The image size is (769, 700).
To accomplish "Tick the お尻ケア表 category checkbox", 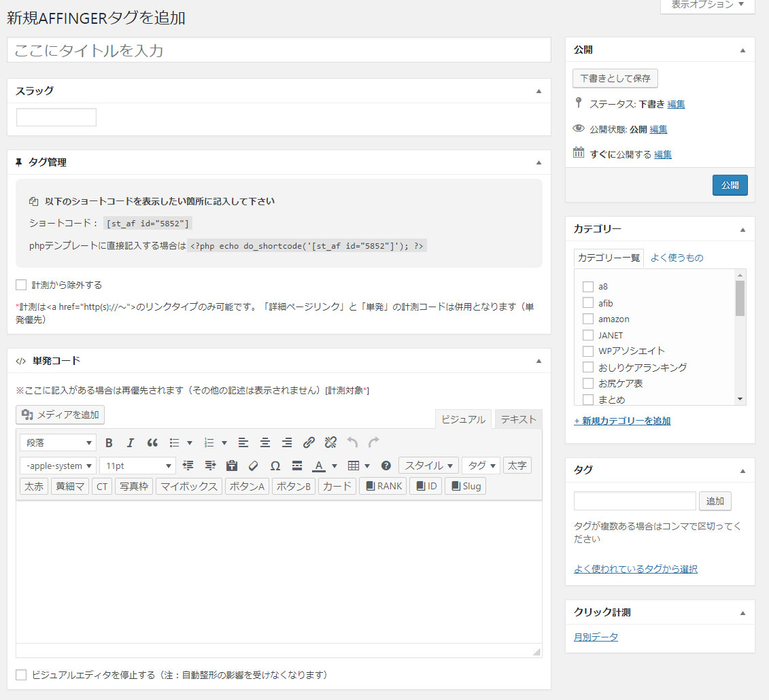I will coord(588,383).
